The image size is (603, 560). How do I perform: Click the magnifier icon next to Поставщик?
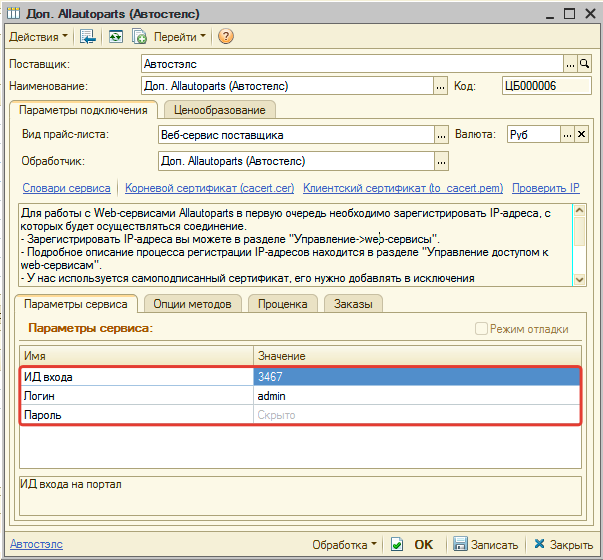(x=584, y=64)
